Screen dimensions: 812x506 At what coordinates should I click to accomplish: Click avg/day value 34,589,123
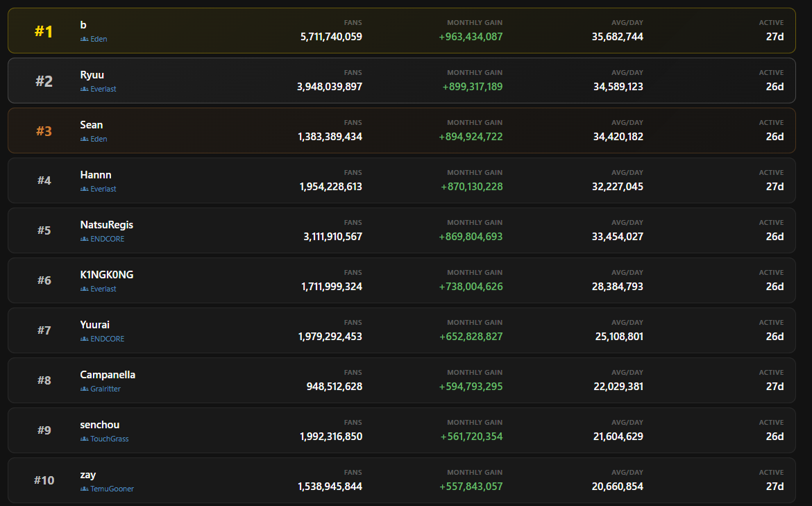pos(618,87)
